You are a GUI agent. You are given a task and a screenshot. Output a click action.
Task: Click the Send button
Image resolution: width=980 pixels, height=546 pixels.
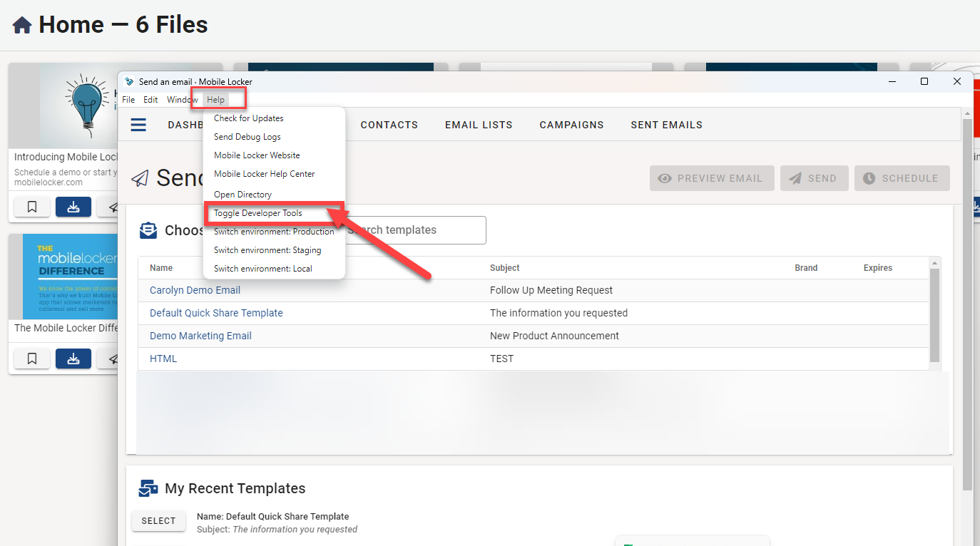tap(814, 178)
